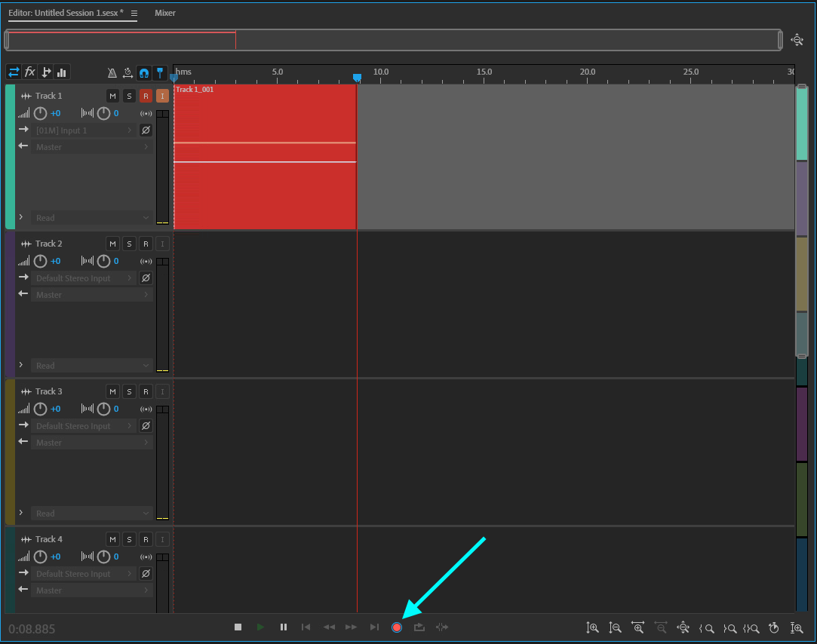Screen dimensions: 817x644
Task: Stop recording with the Stop button
Action: (x=238, y=627)
